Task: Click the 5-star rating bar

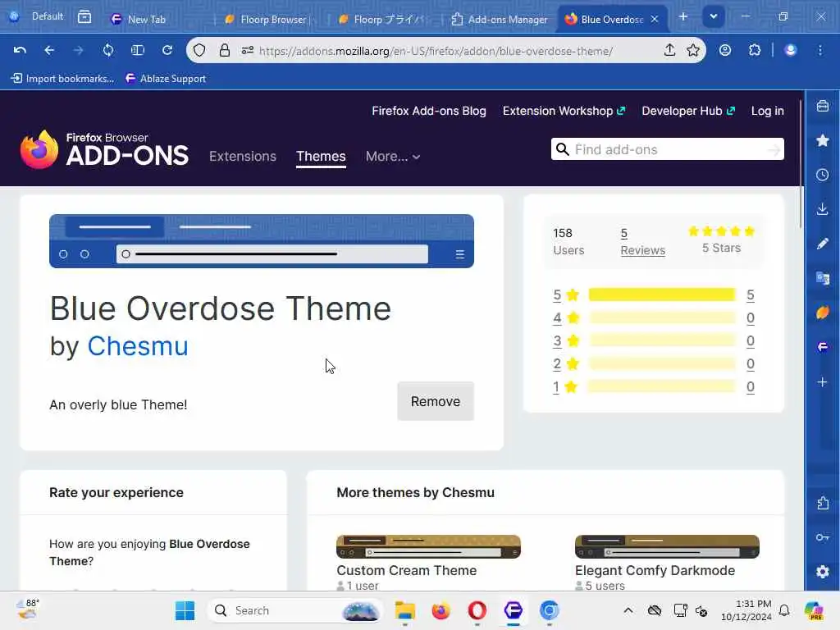Action: pyautogui.click(x=662, y=294)
